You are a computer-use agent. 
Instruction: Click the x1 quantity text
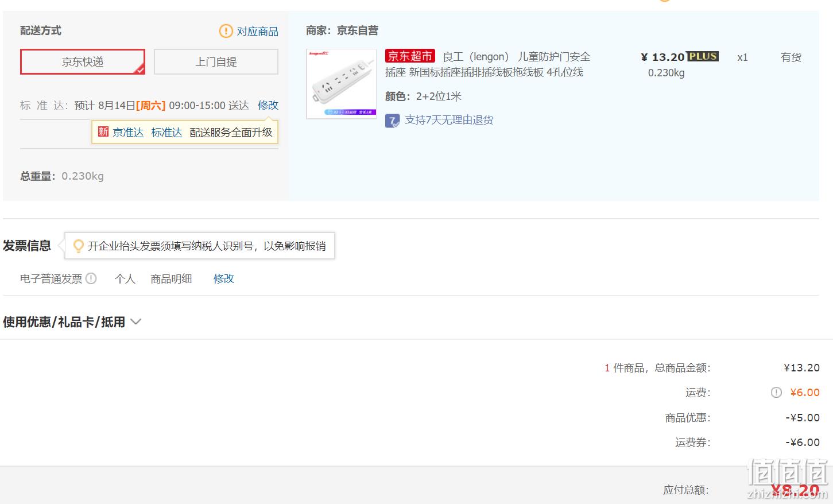[742, 57]
